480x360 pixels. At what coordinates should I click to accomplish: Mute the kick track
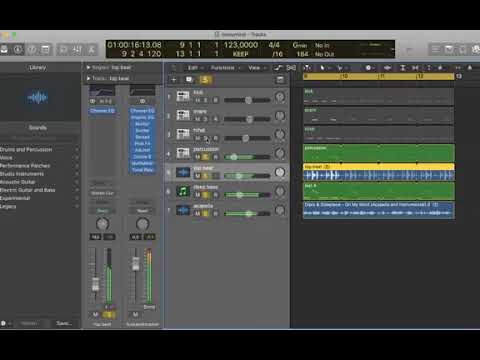198,100
